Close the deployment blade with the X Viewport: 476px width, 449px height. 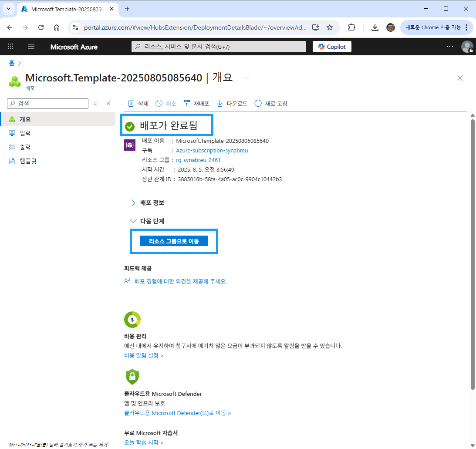coord(460,78)
